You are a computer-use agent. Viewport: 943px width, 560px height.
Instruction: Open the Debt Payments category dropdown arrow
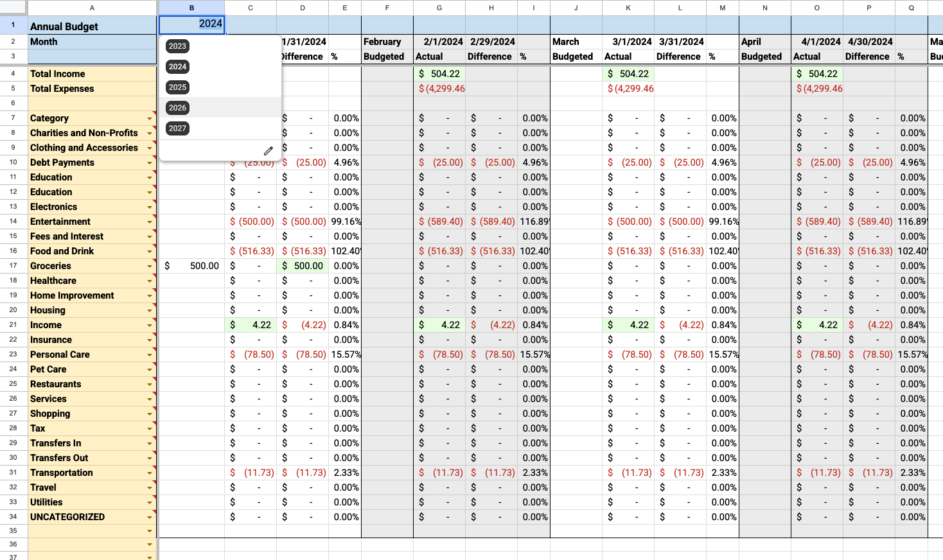tap(148, 162)
